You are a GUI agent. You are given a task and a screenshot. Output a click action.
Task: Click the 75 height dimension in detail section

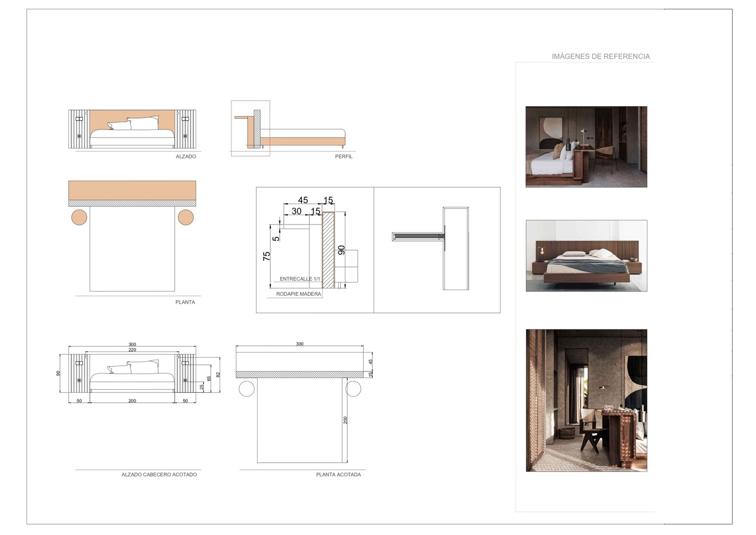[x=266, y=256]
